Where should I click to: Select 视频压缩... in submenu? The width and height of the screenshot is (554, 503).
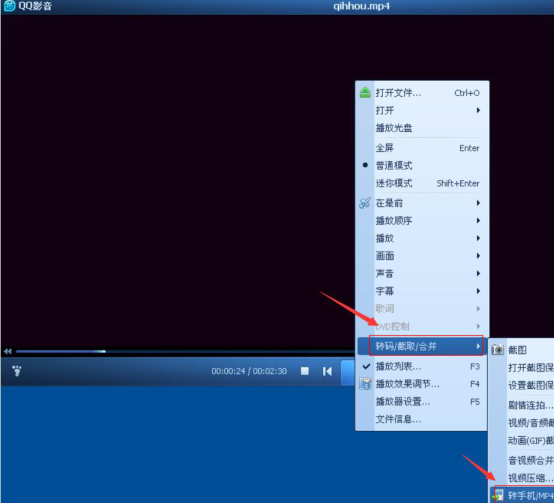pos(522,478)
